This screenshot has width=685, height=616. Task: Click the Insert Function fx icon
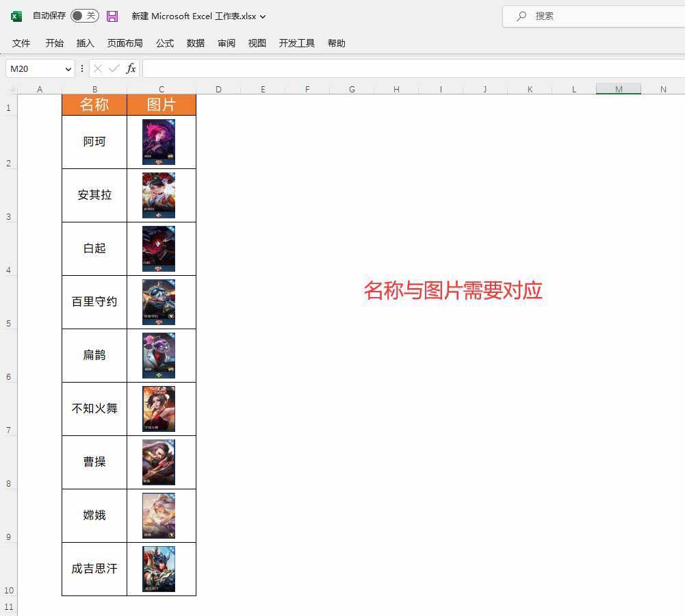pos(131,68)
